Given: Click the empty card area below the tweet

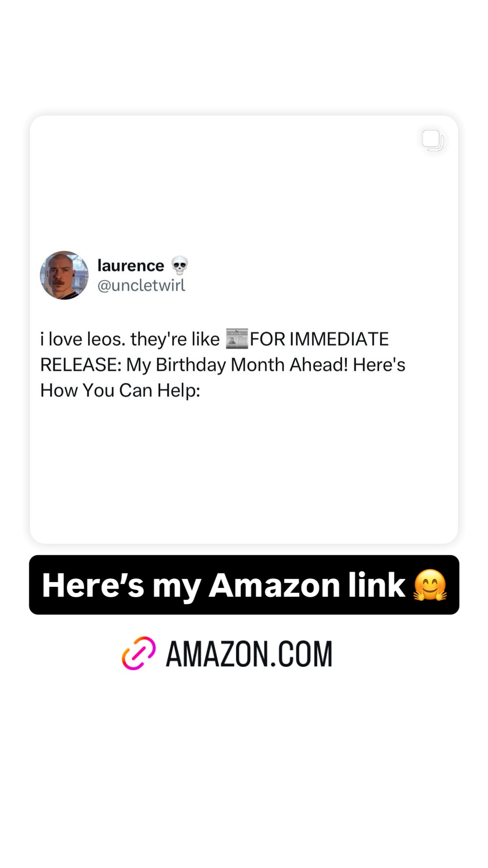Looking at the screenshot, I should coord(244,472).
